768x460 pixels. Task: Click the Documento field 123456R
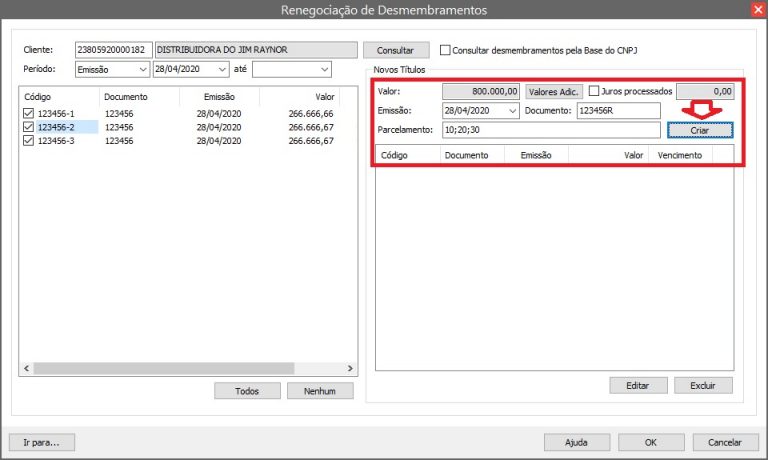point(619,111)
